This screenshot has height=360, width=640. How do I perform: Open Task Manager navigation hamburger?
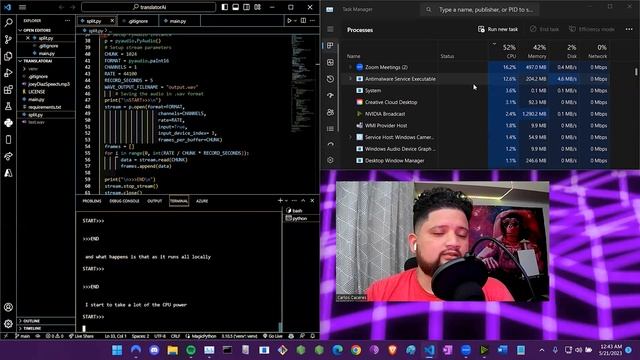pos(330,29)
